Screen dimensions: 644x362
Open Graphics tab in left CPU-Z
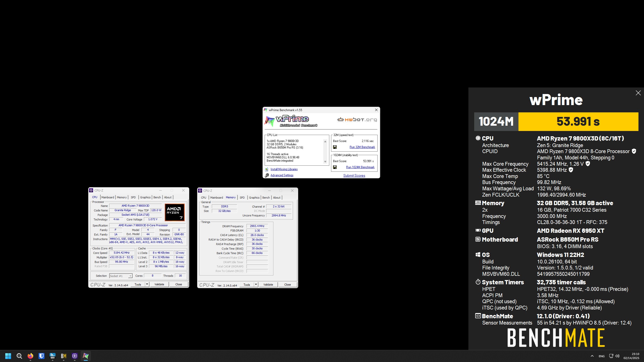tap(145, 197)
